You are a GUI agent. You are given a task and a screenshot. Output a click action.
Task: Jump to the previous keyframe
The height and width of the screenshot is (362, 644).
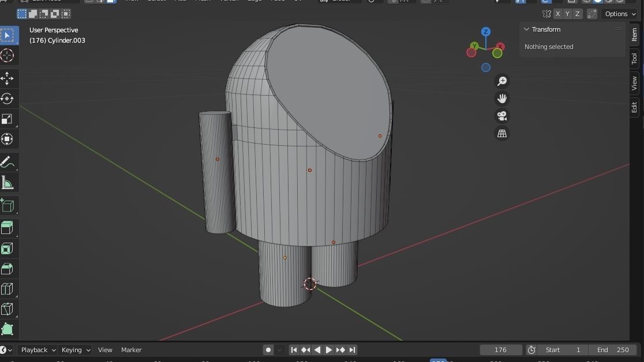pyautogui.click(x=306, y=350)
